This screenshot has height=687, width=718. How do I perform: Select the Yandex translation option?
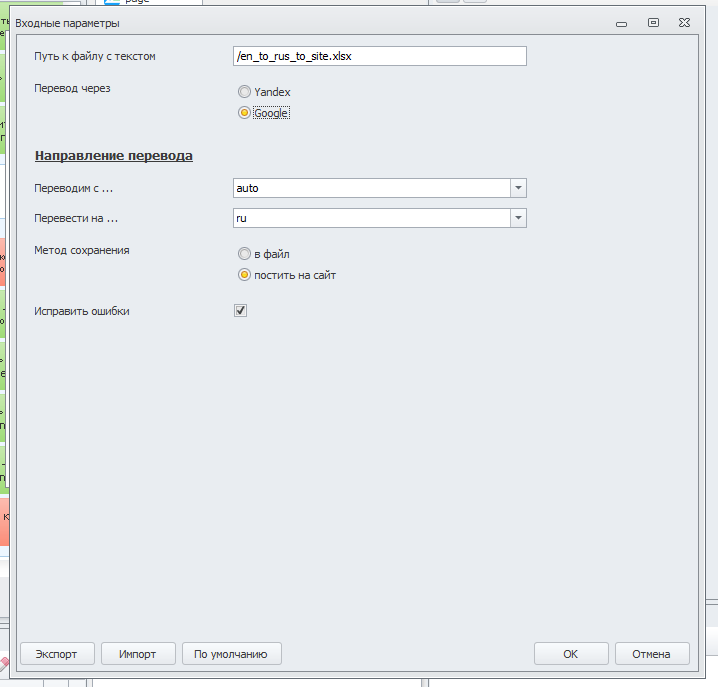[x=244, y=92]
